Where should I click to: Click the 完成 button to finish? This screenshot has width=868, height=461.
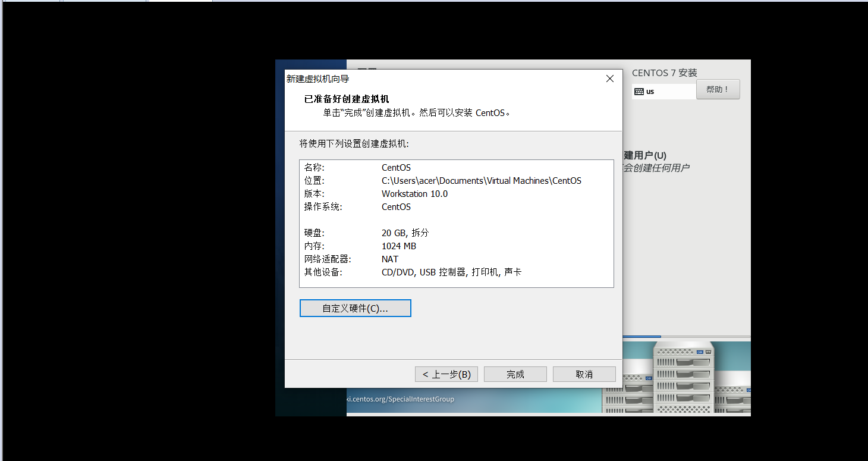click(515, 374)
